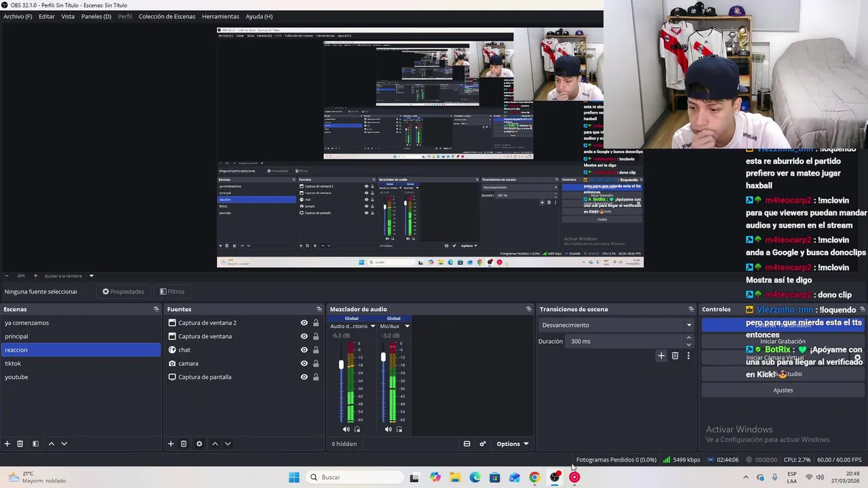Image resolution: width=868 pixels, height=488 pixels.
Task: Unlock the camara source lock
Action: point(316,363)
